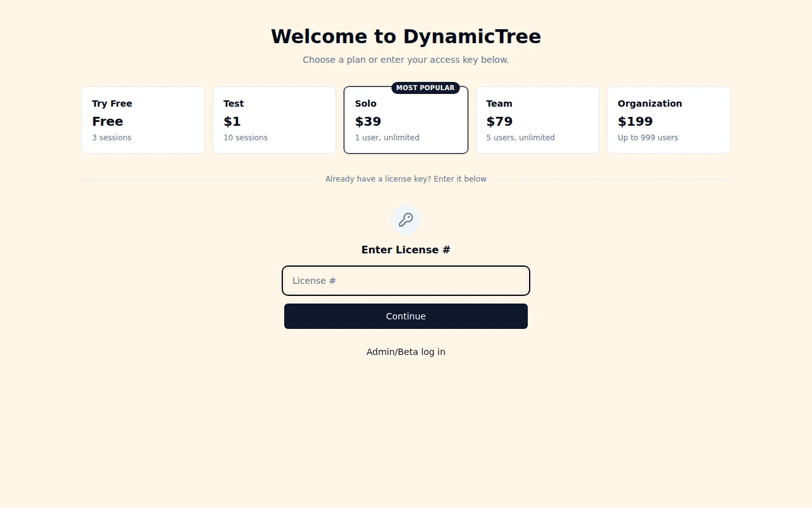Click the Welcome to DynamicTree heading
The height and width of the screenshot is (508, 812).
406,36
